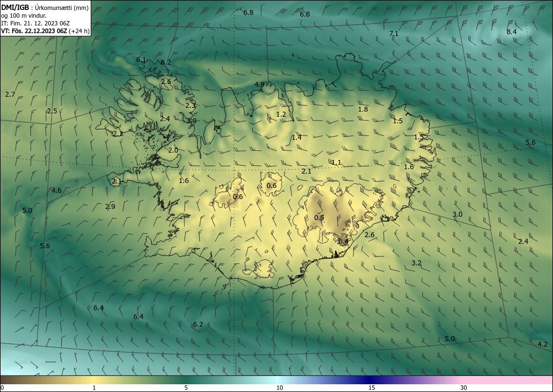Screen dimensions: 553x392
Task: Click the 30 label on the color scale
Action: click(464, 388)
